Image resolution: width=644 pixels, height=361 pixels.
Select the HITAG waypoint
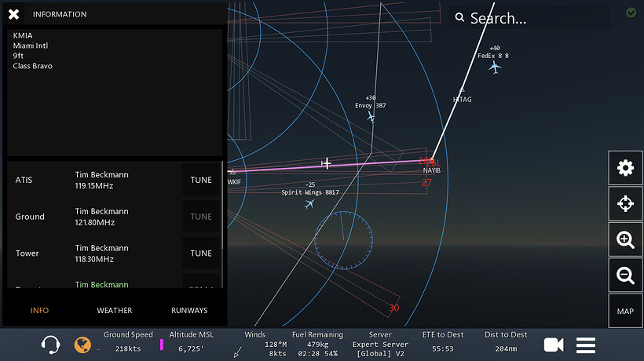pyautogui.click(x=462, y=99)
